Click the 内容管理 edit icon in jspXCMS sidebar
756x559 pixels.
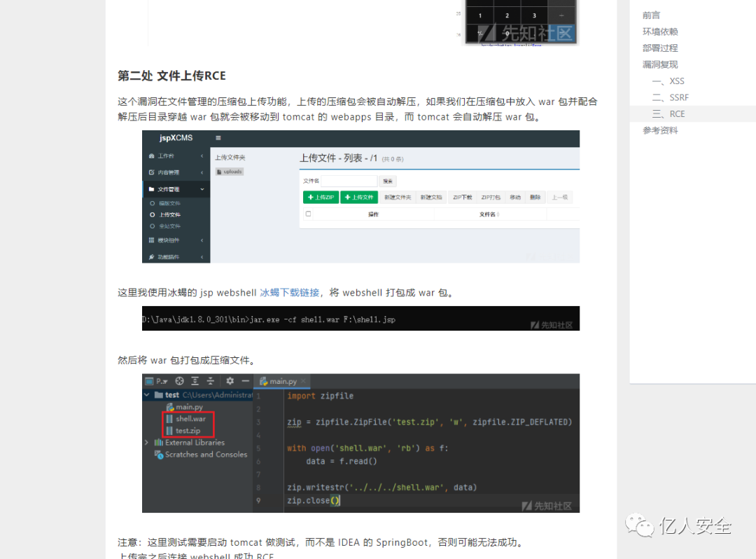click(x=151, y=172)
